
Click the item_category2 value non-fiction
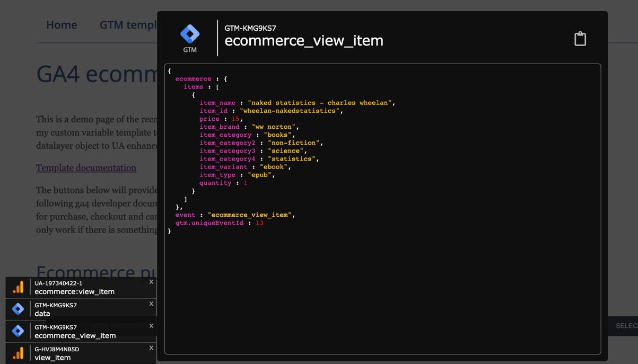tap(294, 143)
